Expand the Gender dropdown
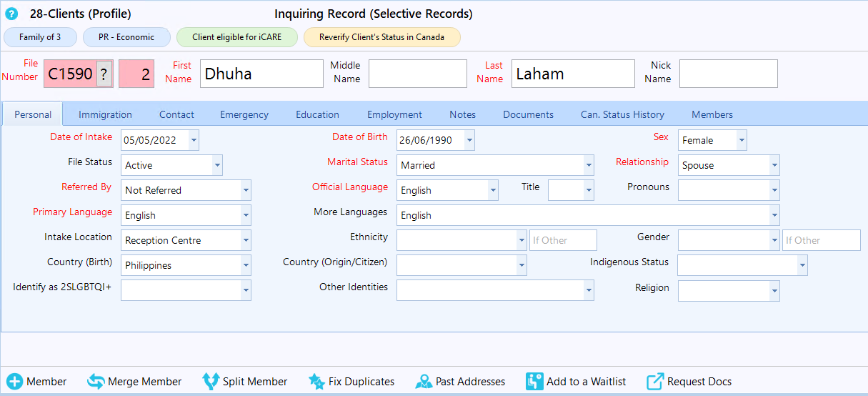Viewport: 868px width, 396px height. tap(774, 240)
